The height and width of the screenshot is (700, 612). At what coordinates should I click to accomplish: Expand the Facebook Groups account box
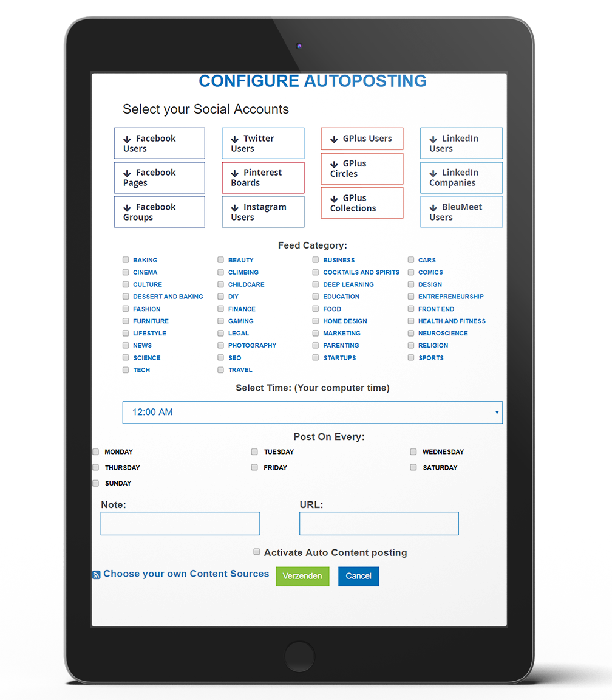click(x=159, y=212)
